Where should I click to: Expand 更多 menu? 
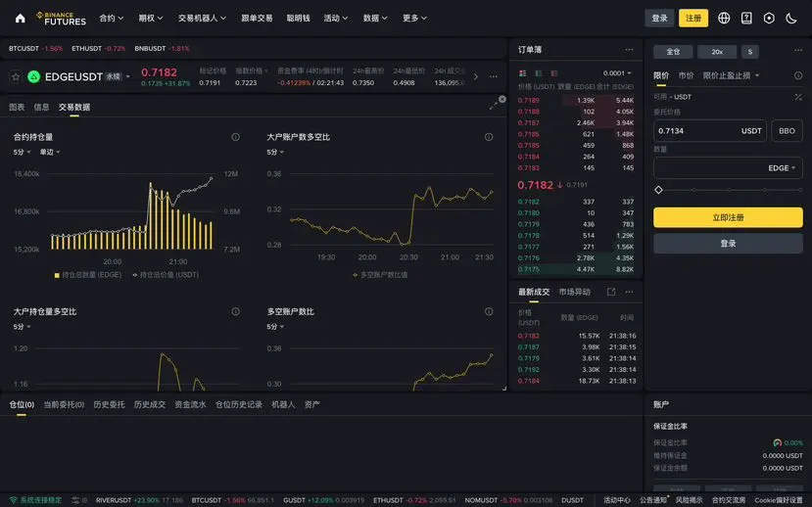point(414,18)
